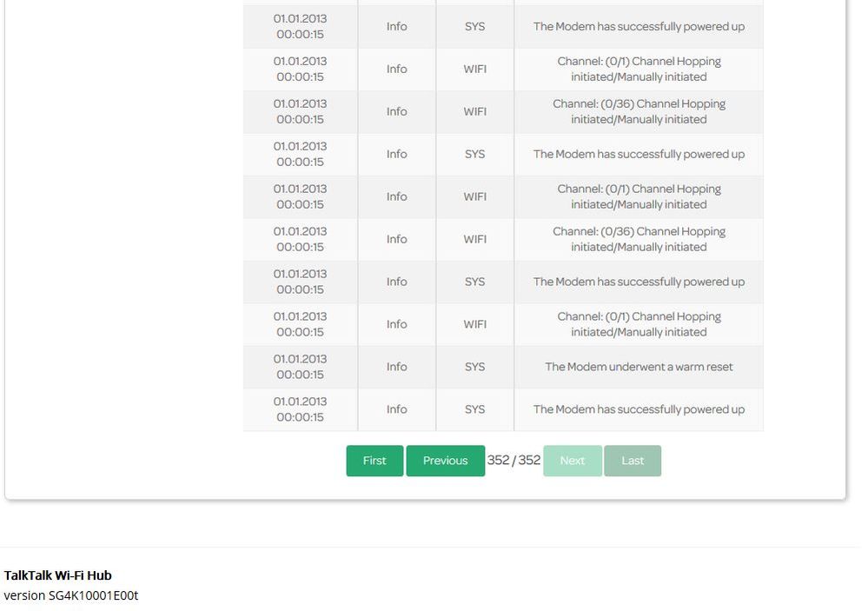Click the 352 / 352 page indicator
Image resolution: width=868 pixels, height=611 pixels.
514,460
